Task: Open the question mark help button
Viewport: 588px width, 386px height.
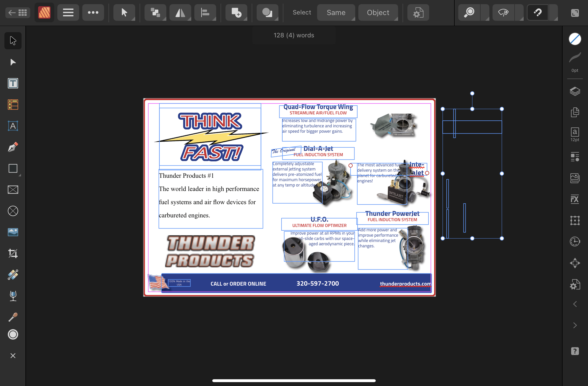Action: 575,351
